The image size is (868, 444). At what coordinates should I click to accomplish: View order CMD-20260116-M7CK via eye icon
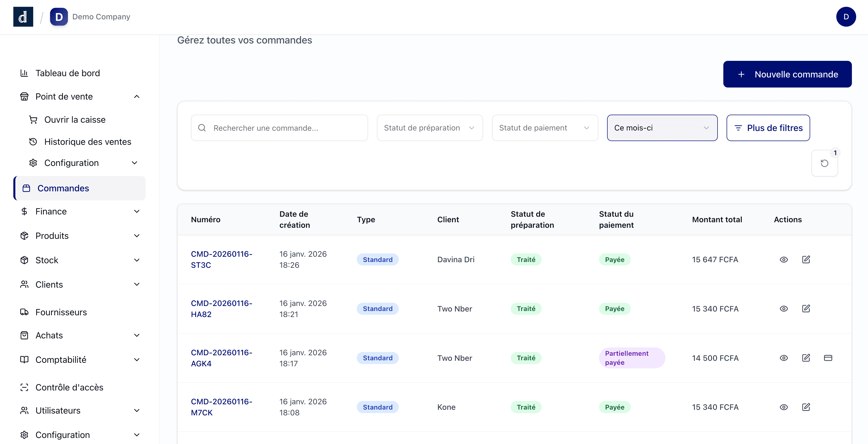click(x=784, y=407)
